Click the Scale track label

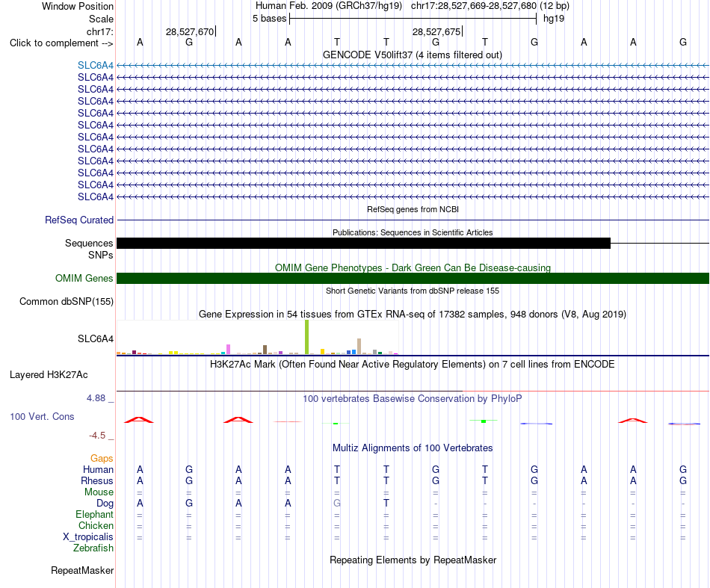tap(101, 19)
